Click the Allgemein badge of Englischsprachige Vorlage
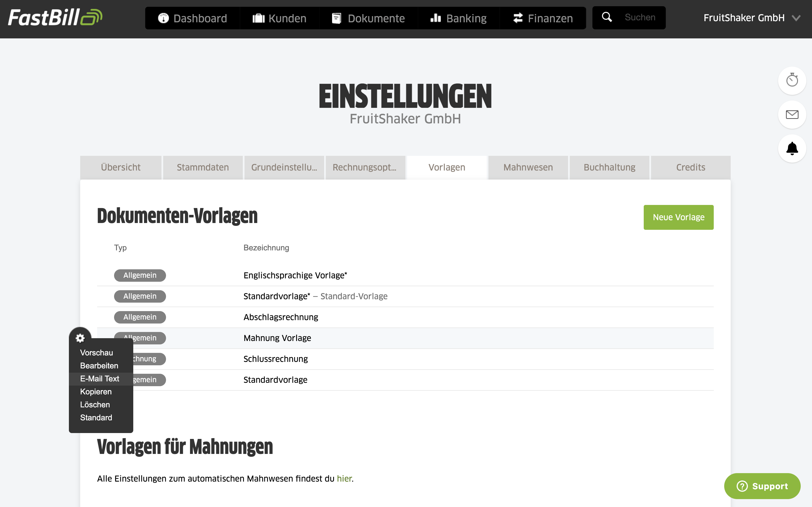The width and height of the screenshot is (812, 507). 140,275
